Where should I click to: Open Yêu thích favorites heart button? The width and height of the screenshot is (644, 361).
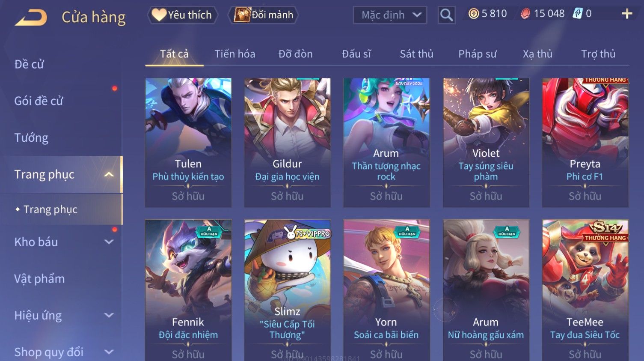click(x=183, y=15)
